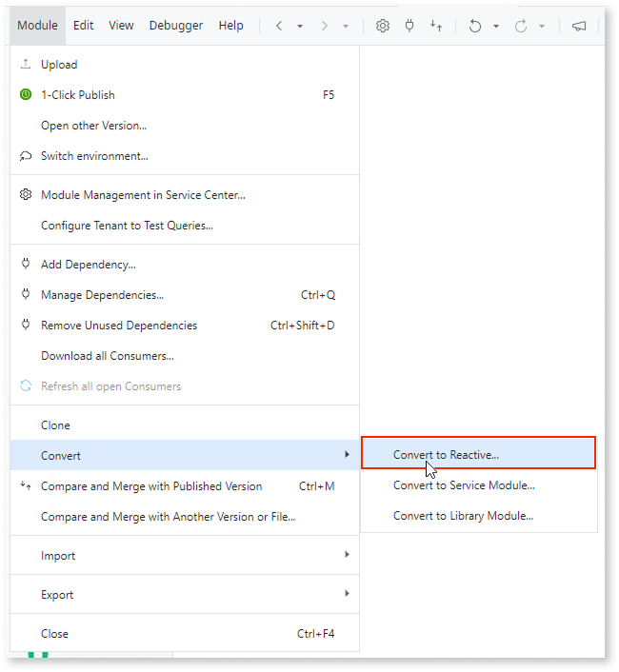Click the redo toolbar icon

pyautogui.click(x=520, y=26)
